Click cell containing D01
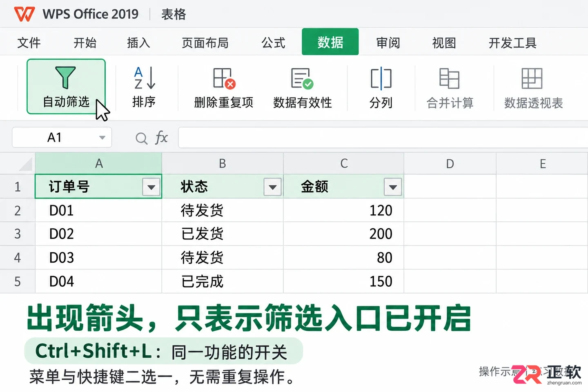The image size is (588, 392). [x=98, y=210]
